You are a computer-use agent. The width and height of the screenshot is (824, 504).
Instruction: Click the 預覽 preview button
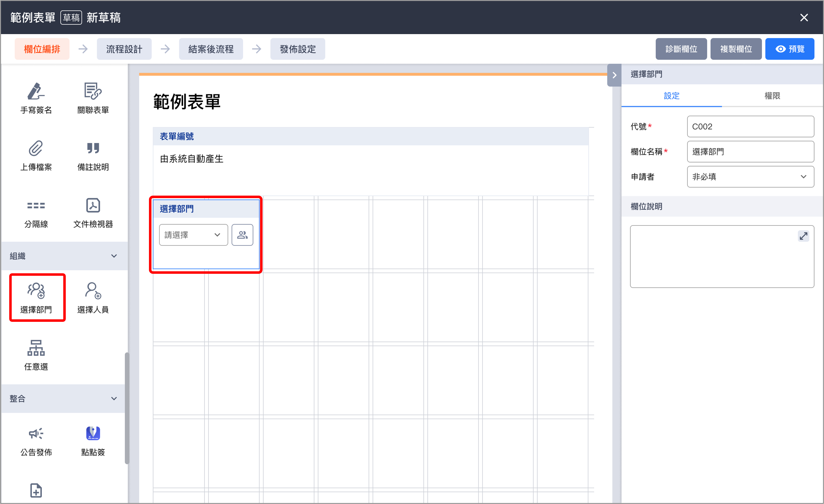790,49
